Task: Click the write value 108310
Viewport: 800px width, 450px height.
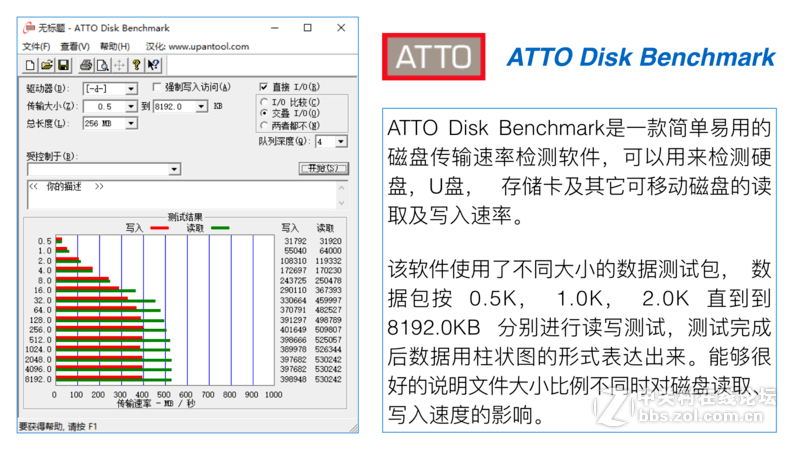Action: (293, 261)
